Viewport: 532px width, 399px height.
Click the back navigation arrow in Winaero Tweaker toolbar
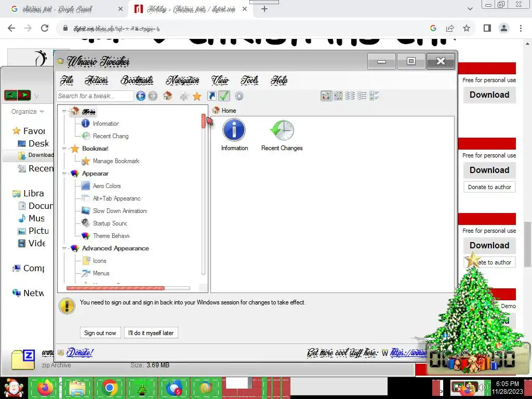tap(140, 96)
